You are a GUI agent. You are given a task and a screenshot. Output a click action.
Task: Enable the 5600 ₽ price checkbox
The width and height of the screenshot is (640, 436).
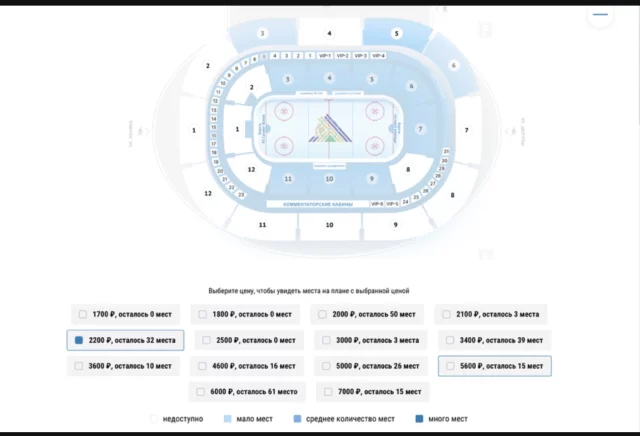pos(450,366)
